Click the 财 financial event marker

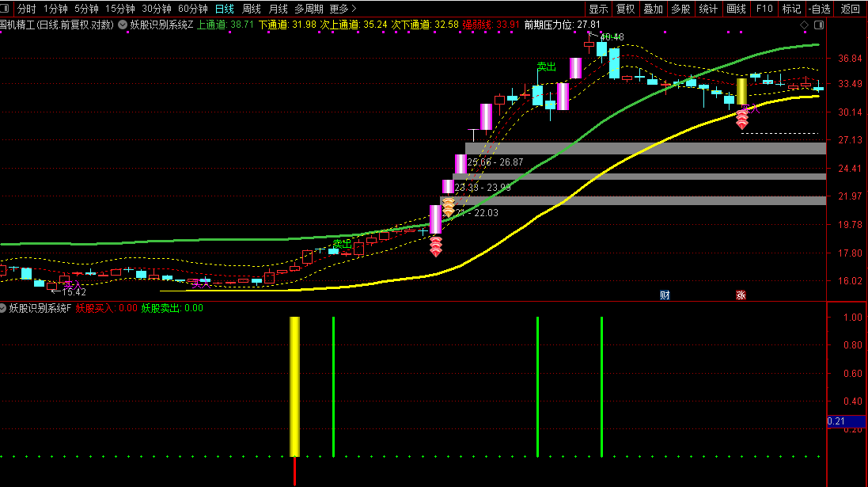665,295
